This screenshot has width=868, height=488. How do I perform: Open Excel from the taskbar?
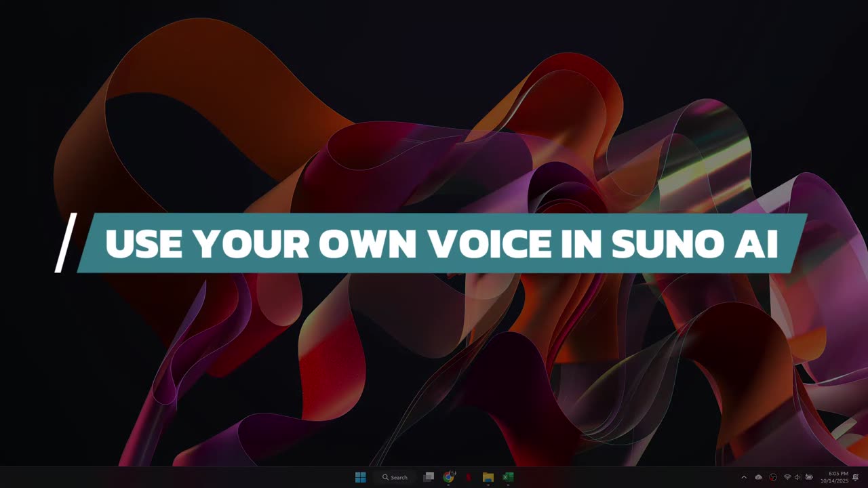tap(507, 477)
